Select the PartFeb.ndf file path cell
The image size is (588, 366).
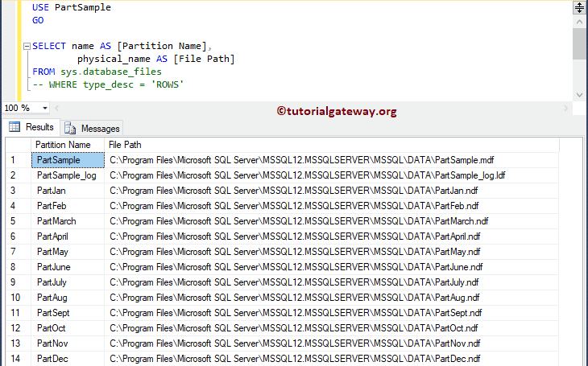pyautogui.click(x=332, y=206)
